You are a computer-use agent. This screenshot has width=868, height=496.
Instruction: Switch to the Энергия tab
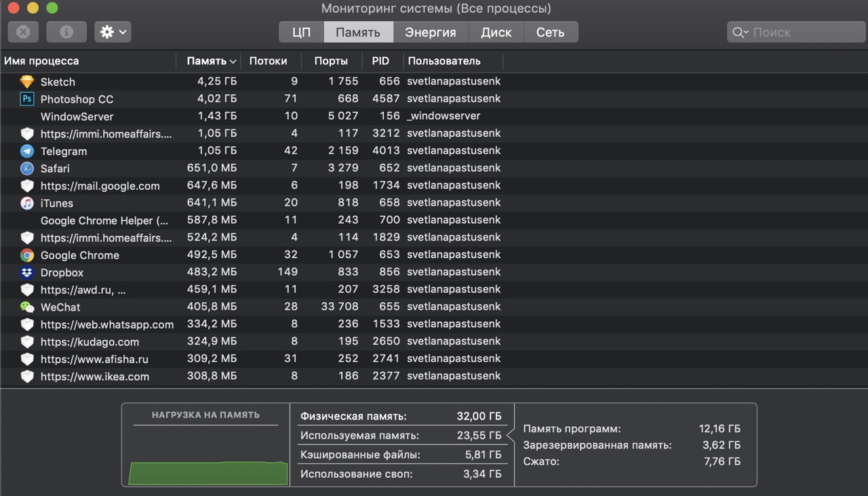coord(431,32)
